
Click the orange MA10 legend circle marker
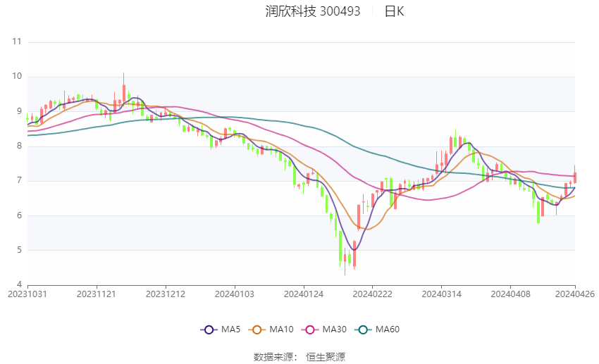click(257, 330)
